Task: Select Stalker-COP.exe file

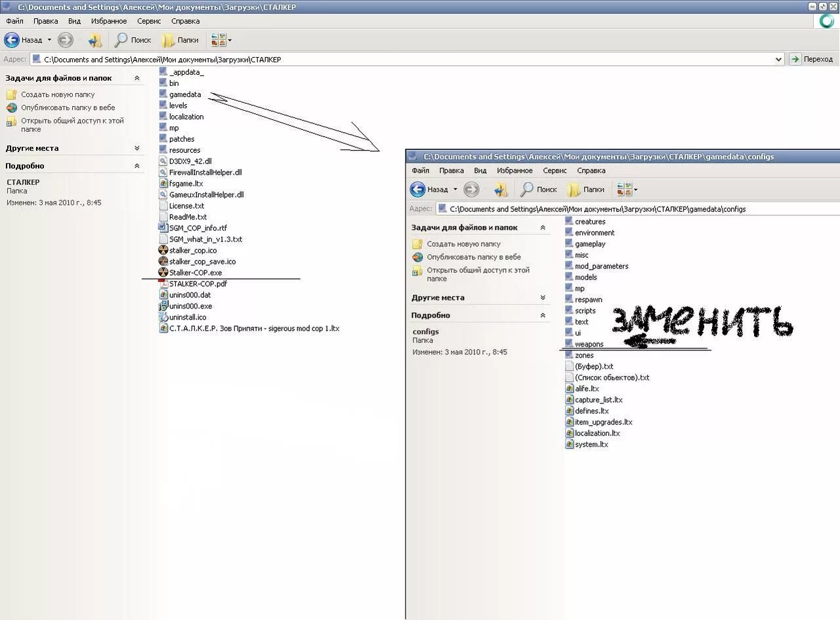Action: (x=190, y=273)
